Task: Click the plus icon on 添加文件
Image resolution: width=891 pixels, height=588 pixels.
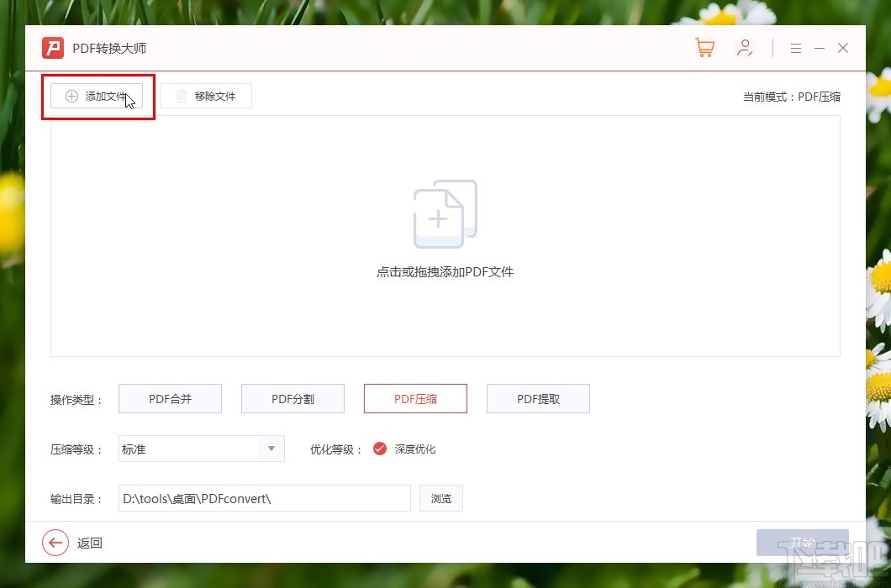Action: (71, 96)
